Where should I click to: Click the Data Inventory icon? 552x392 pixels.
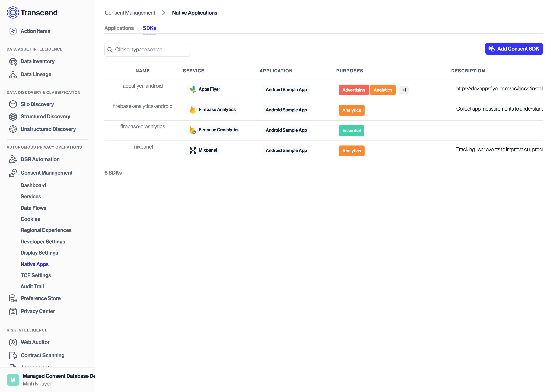point(13,61)
